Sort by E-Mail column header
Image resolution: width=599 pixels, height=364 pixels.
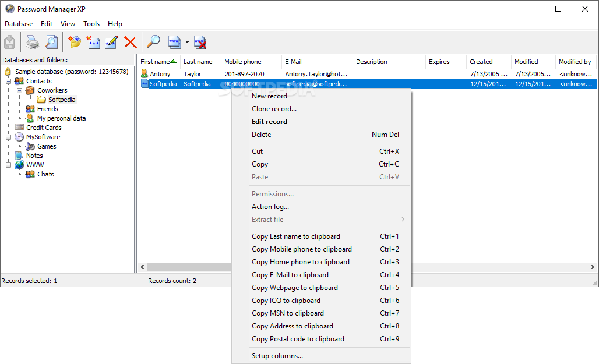317,62
